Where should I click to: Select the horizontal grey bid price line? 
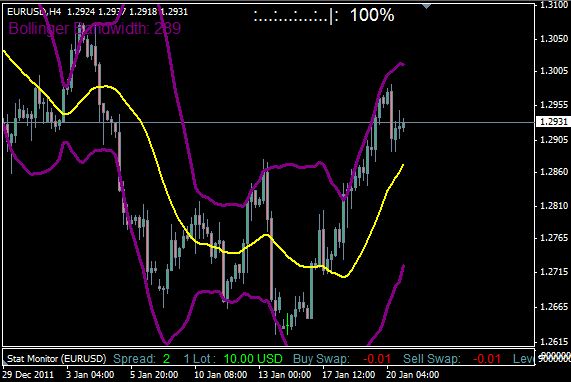pos(269,122)
